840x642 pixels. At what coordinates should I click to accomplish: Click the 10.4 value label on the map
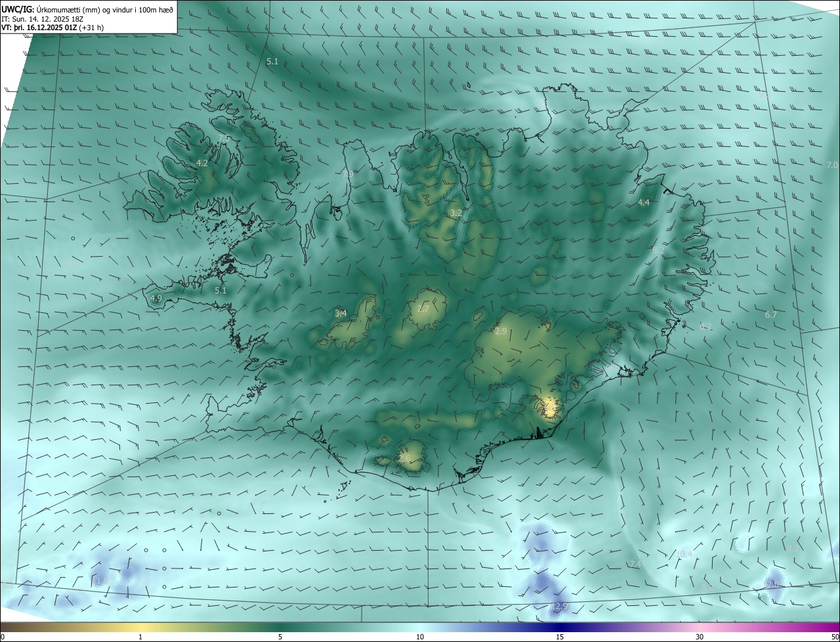684,555
